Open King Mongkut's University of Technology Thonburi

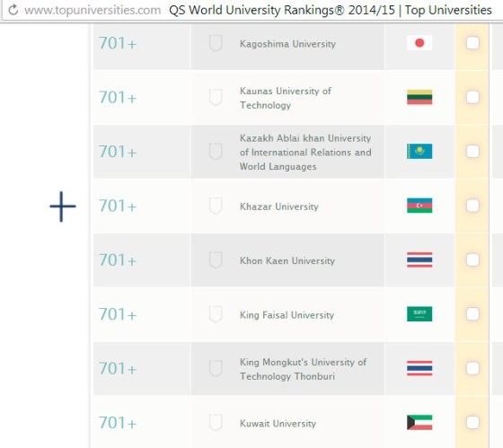[304, 369]
